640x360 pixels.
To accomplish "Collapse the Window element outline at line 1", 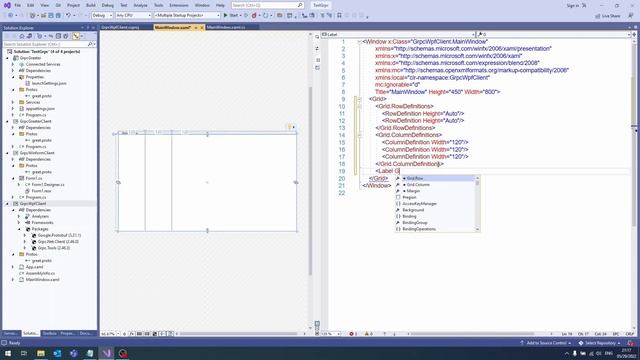I will coord(359,42).
